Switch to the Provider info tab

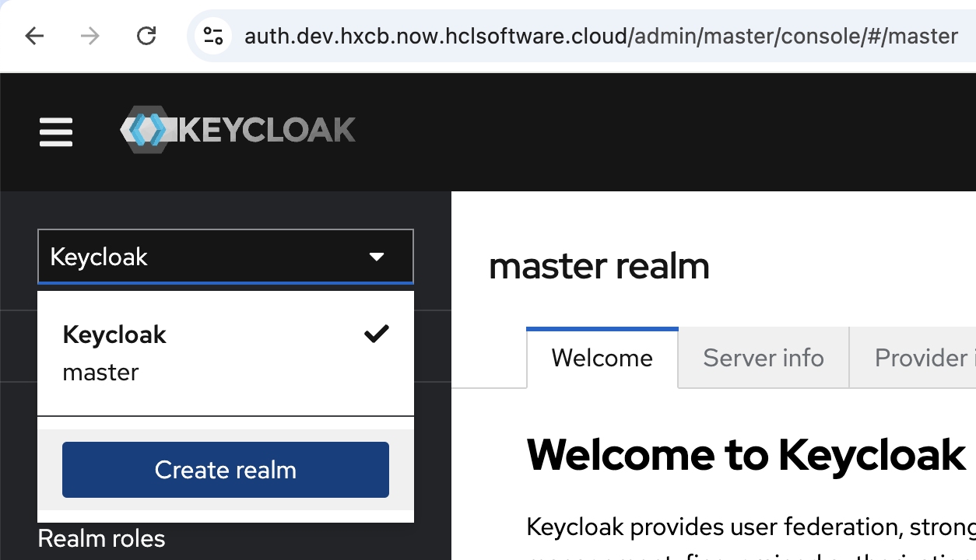920,358
